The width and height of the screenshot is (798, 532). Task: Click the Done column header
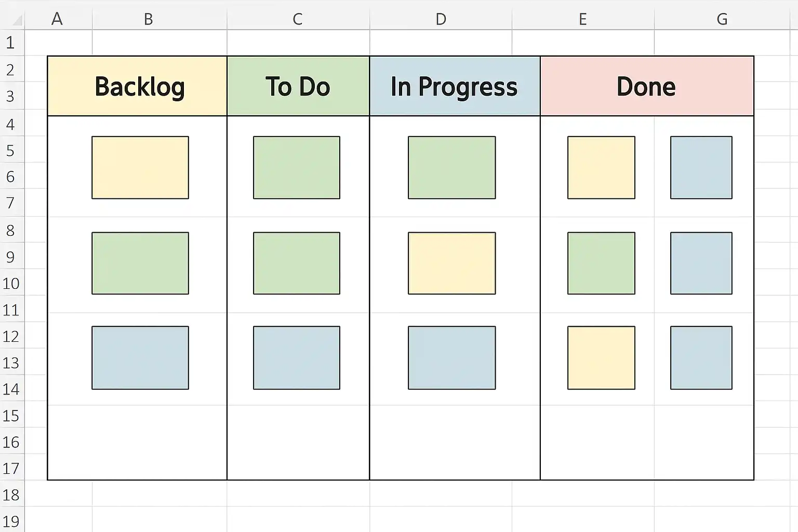pyautogui.click(x=647, y=86)
